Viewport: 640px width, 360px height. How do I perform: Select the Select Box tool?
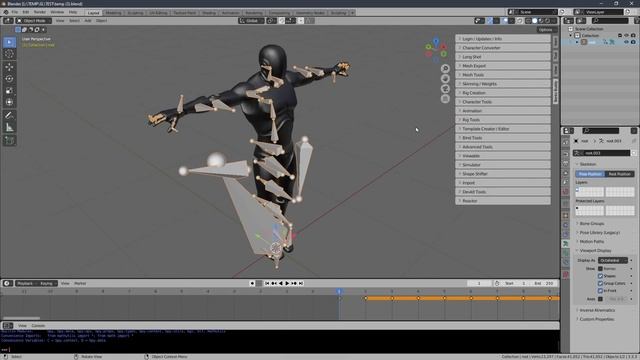pyautogui.click(x=9, y=42)
